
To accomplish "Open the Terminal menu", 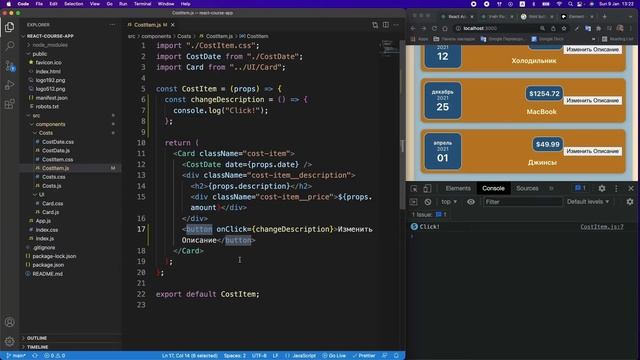I will [142, 4].
